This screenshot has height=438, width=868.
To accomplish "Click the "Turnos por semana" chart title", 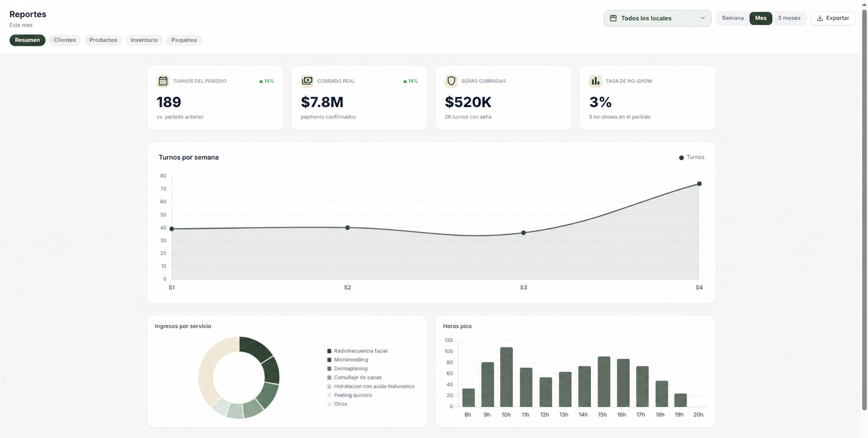I will (x=189, y=157).
